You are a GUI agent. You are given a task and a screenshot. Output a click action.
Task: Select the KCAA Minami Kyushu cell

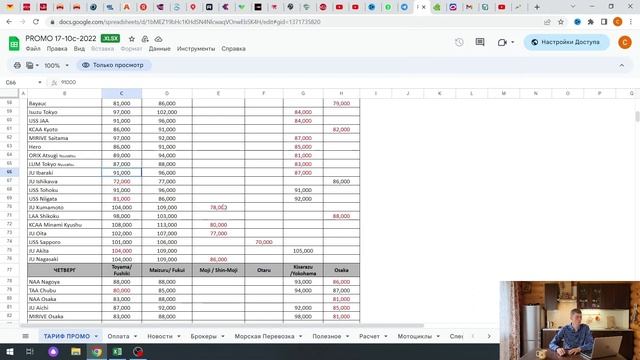[64, 224]
